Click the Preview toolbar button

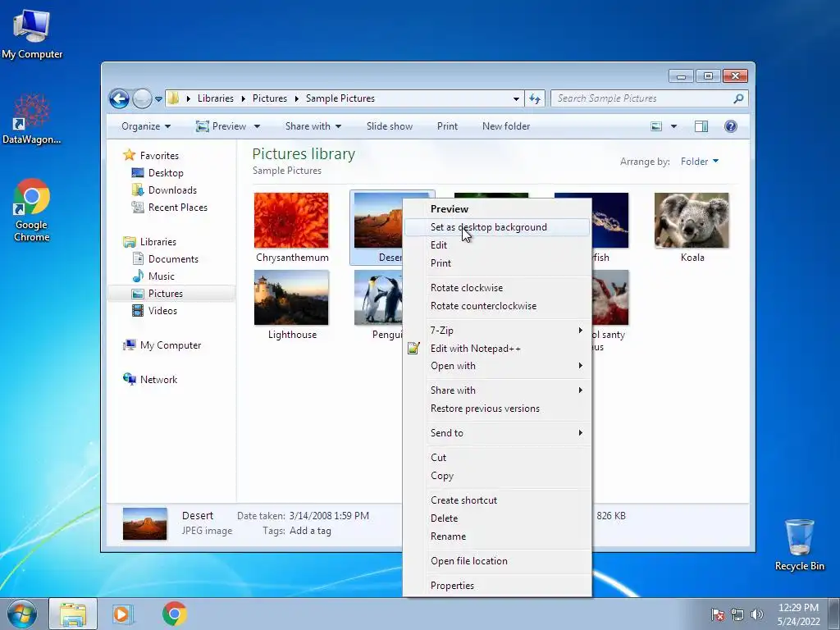[x=221, y=126]
